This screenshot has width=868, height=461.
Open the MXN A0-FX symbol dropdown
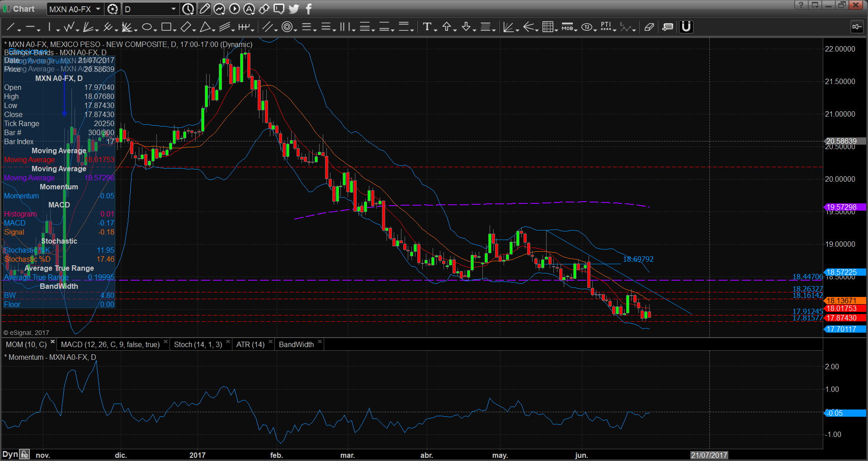point(98,9)
